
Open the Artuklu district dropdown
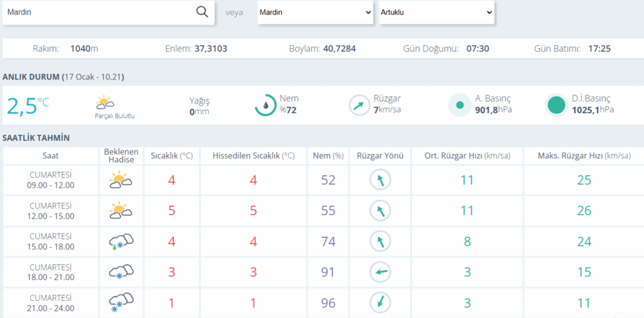coord(436,12)
